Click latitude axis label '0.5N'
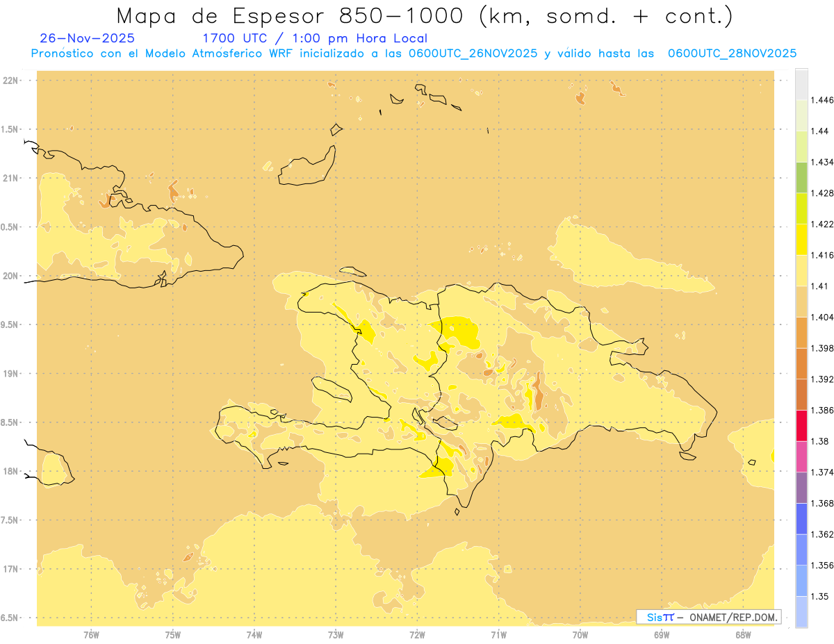 point(10,227)
